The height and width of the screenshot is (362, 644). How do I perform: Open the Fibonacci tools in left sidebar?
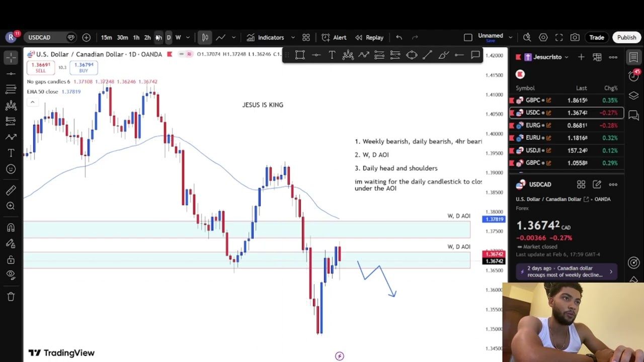pos(11,89)
